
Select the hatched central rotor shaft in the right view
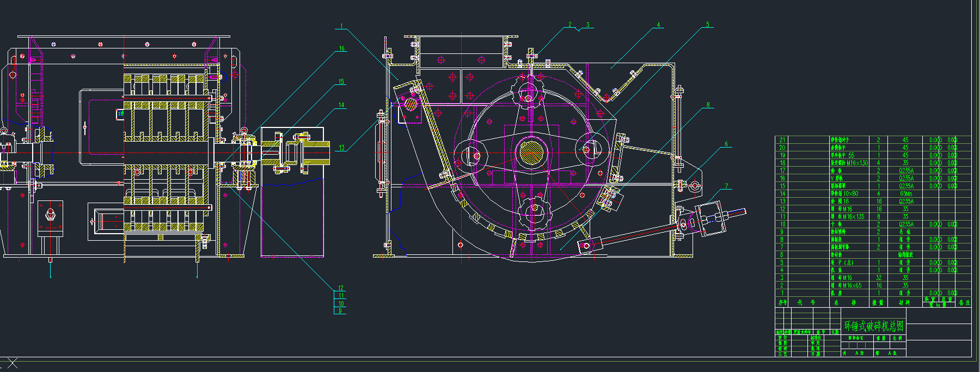tap(531, 153)
